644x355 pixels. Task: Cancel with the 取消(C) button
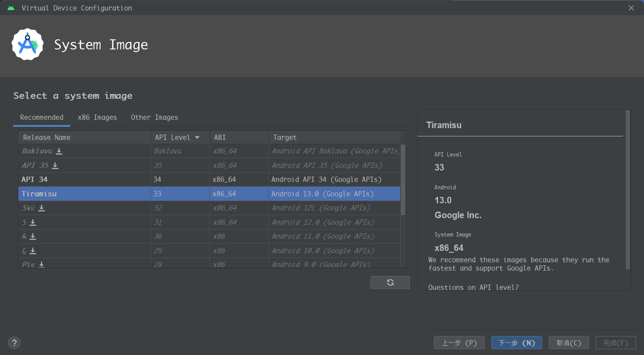point(569,343)
